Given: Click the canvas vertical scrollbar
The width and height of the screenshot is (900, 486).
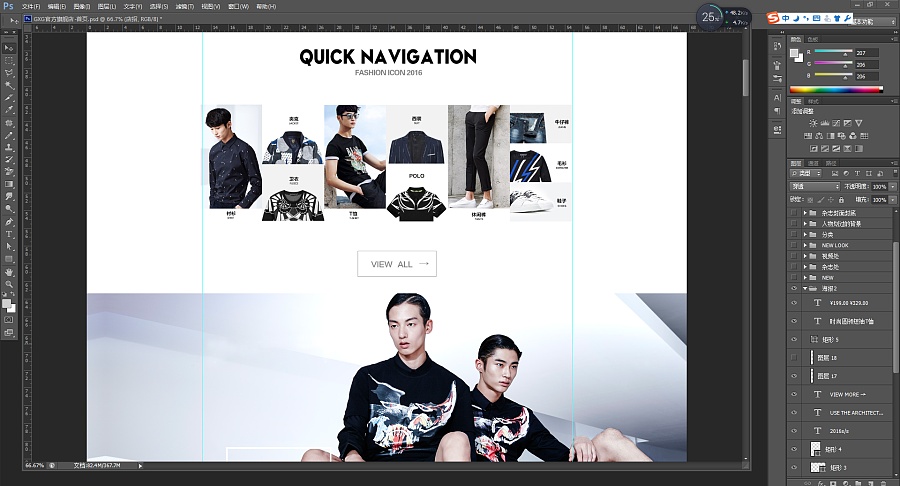Looking at the screenshot, I should [x=746, y=77].
